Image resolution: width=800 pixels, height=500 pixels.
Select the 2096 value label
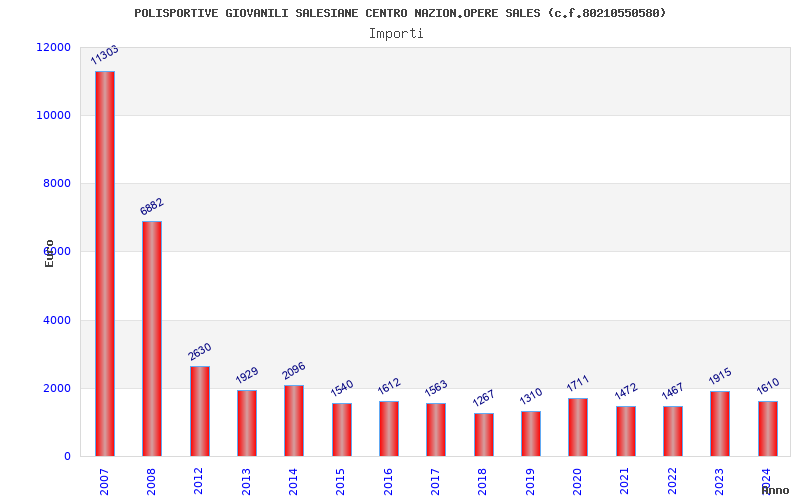click(293, 370)
